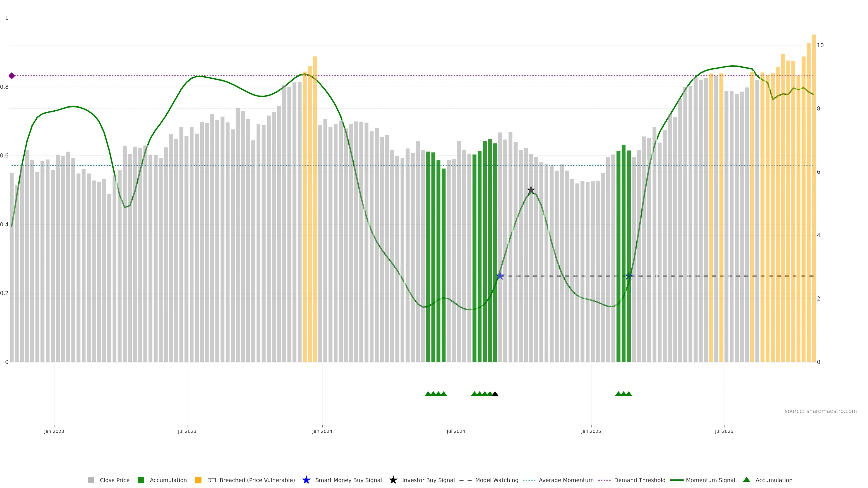Toggle DTL Breached legend entry
This screenshot has height=488, width=868.
[251, 480]
